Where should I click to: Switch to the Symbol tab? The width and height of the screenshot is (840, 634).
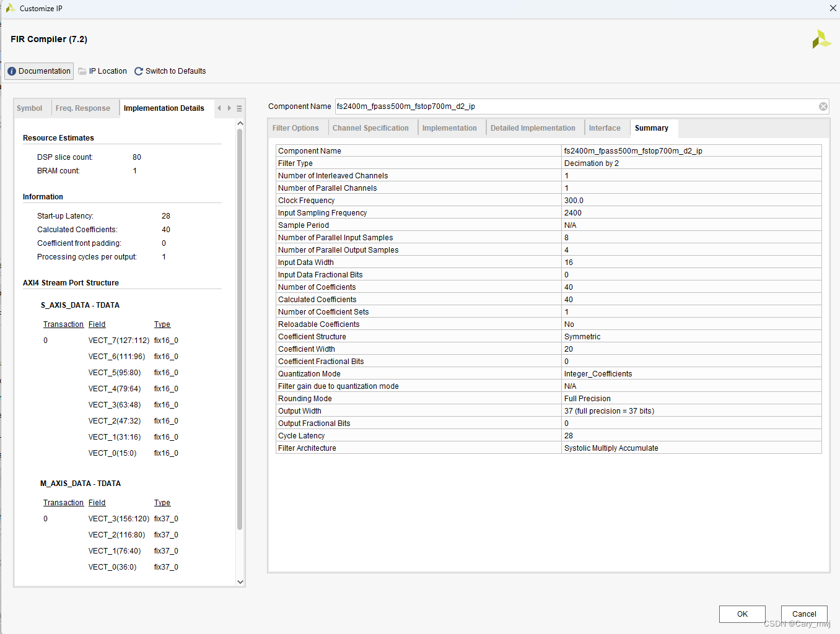pyautogui.click(x=29, y=108)
